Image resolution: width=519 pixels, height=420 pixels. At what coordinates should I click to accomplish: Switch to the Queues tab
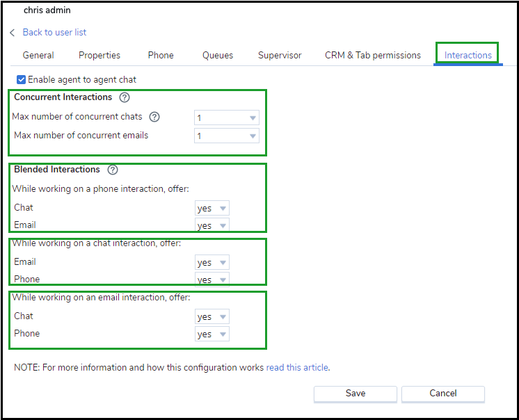click(218, 55)
